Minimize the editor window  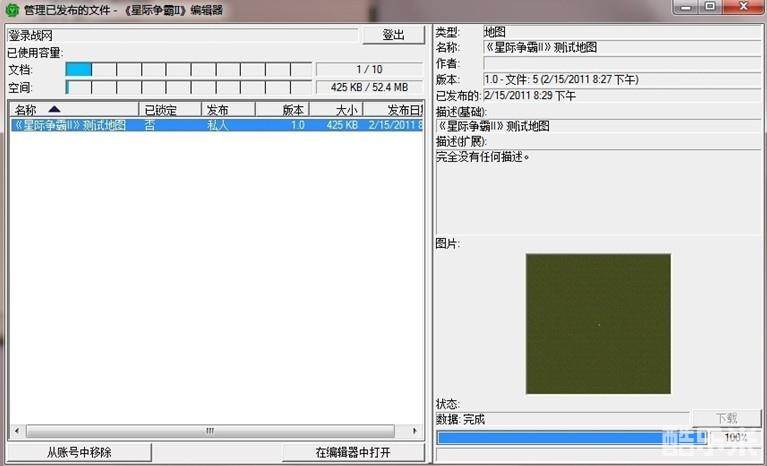point(684,7)
